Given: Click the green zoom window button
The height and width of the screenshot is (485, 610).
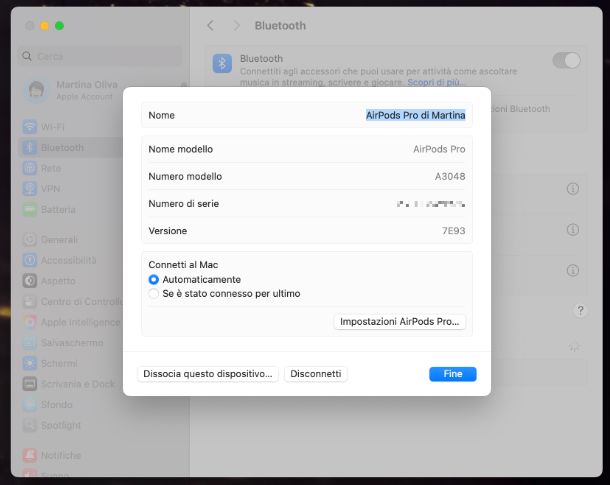Looking at the screenshot, I should tap(60, 26).
